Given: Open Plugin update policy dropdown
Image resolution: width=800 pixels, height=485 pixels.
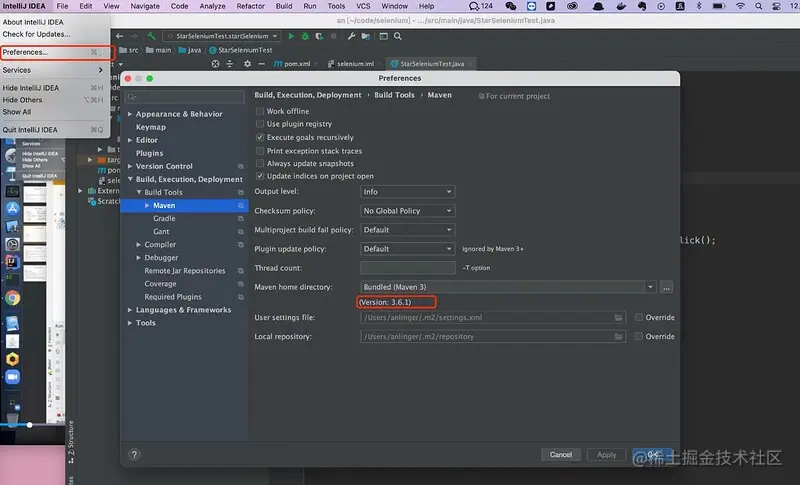Looking at the screenshot, I should pos(408,249).
